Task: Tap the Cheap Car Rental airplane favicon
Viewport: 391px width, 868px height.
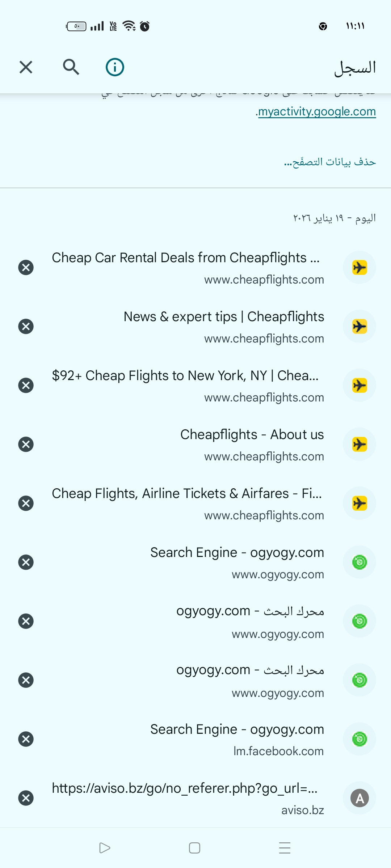Action: pos(360,268)
